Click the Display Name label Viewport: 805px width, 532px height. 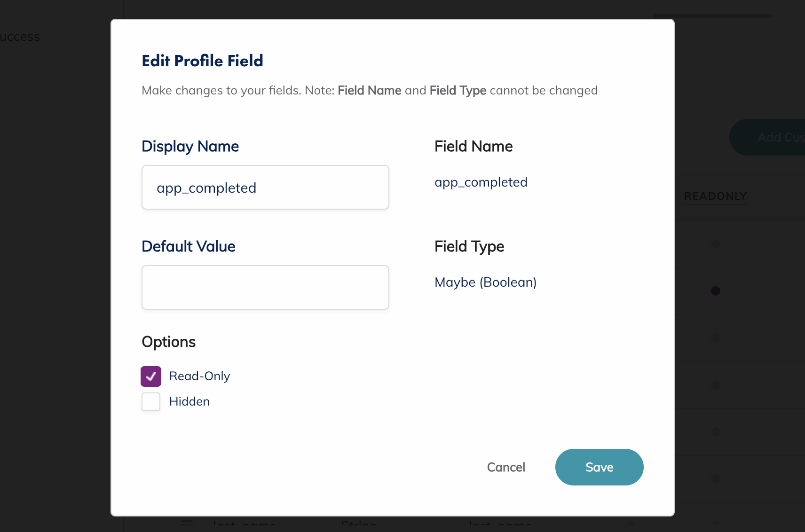pyautogui.click(x=190, y=147)
